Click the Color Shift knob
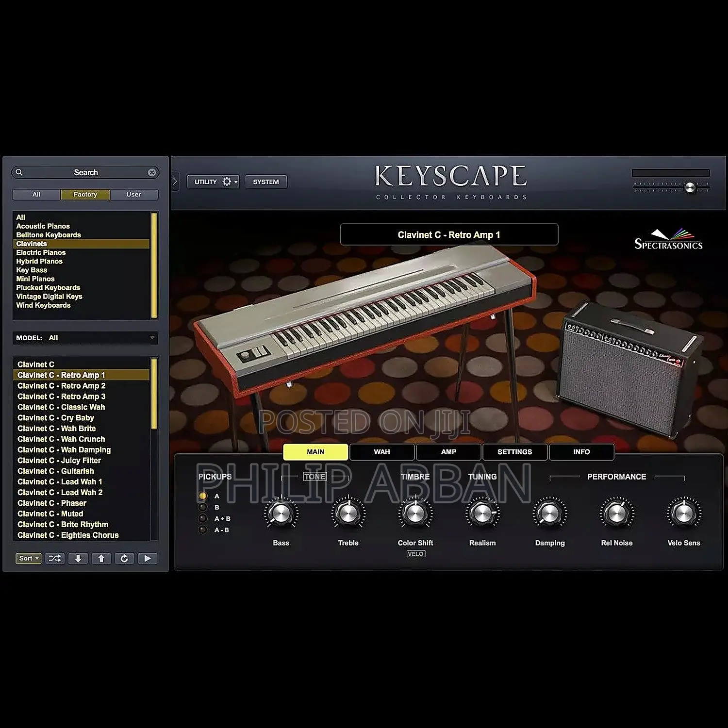The image size is (728, 728). pyautogui.click(x=415, y=513)
